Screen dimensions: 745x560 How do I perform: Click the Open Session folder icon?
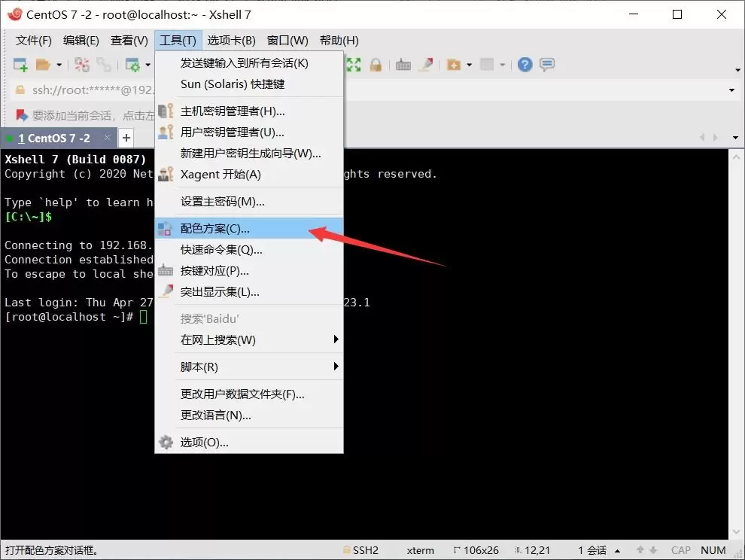(x=43, y=65)
